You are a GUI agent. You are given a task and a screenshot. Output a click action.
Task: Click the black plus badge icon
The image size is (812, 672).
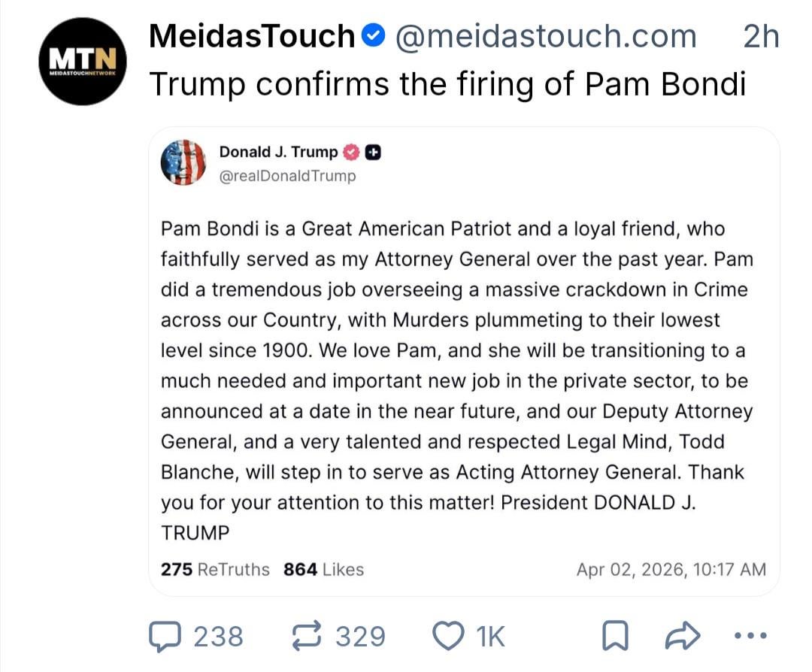pos(373,153)
